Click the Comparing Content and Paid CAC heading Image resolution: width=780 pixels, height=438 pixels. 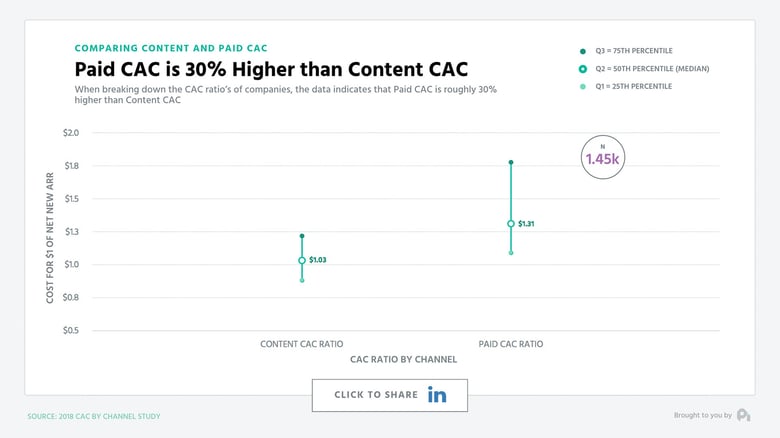[x=171, y=48]
